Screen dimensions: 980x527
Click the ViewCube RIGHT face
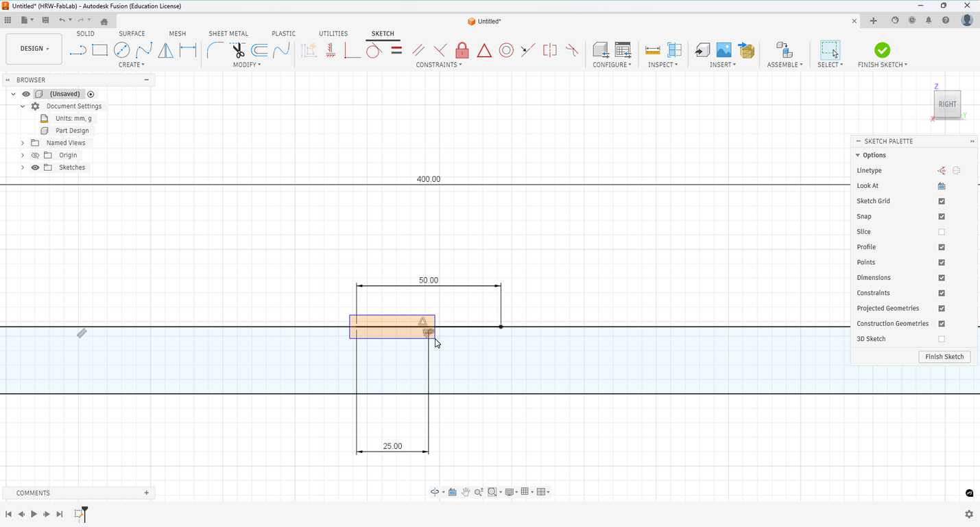pyautogui.click(x=947, y=104)
